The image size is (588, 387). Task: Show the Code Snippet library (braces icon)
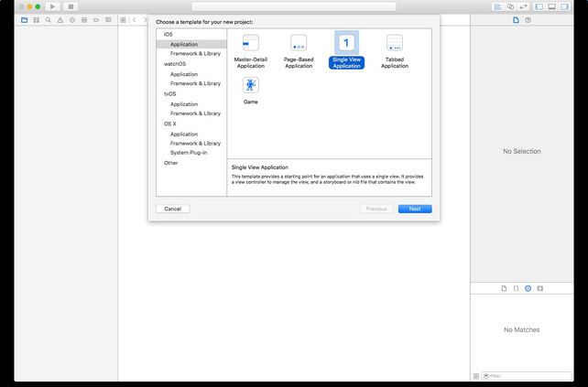[516, 288]
